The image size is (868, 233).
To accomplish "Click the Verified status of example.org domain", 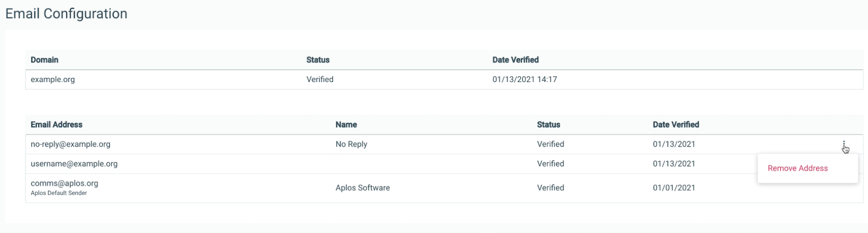I will (320, 79).
